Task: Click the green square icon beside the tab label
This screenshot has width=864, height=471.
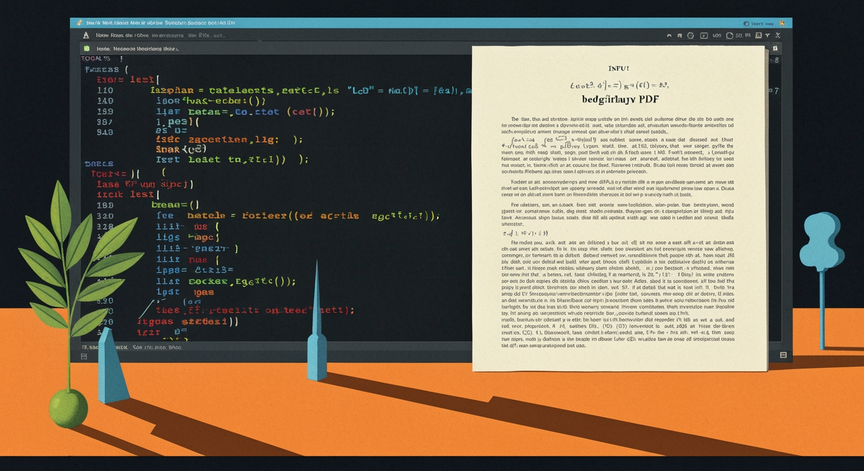Action: pyautogui.click(x=87, y=48)
